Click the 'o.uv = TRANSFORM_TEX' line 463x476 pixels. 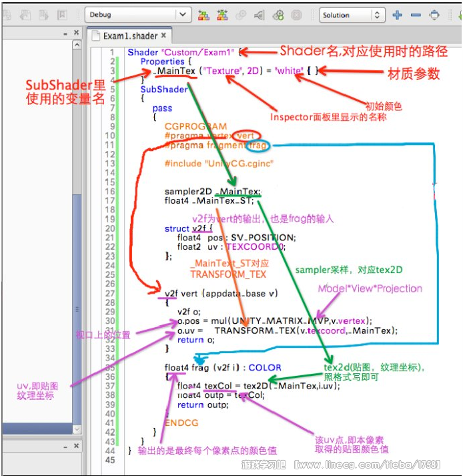(288, 330)
